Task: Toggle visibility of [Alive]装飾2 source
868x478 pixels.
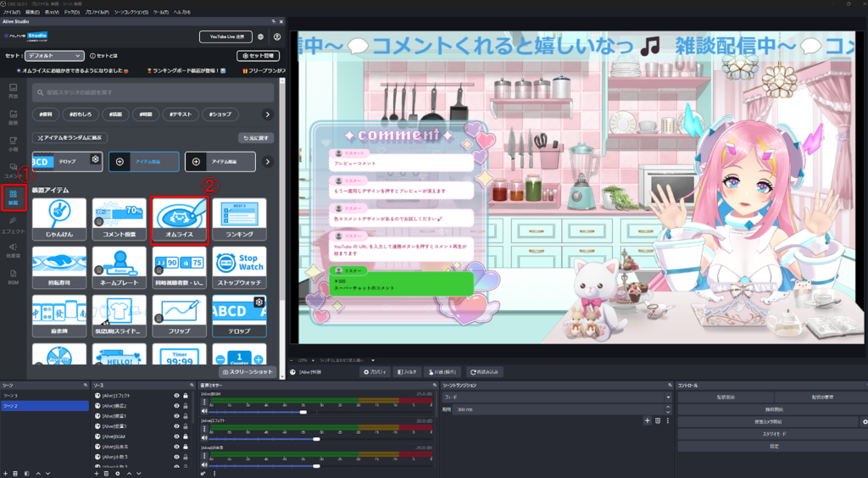Action: (x=175, y=406)
